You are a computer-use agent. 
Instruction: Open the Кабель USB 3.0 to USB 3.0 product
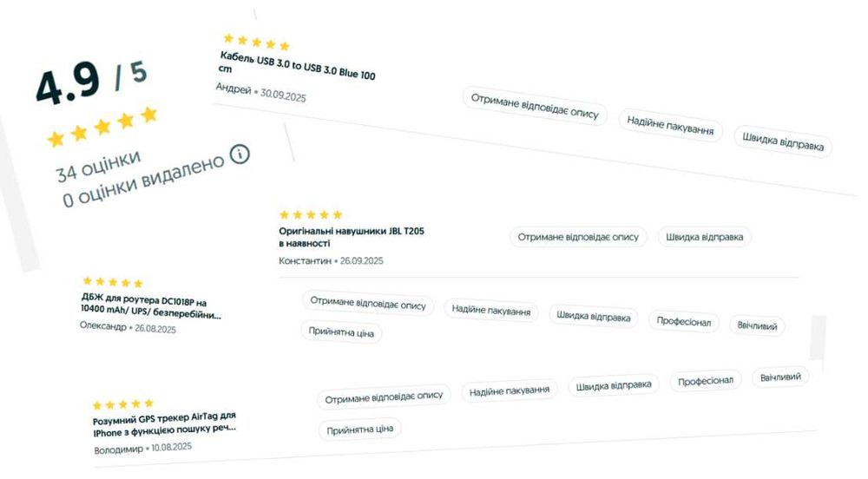pyautogui.click(x=298, y=65)
